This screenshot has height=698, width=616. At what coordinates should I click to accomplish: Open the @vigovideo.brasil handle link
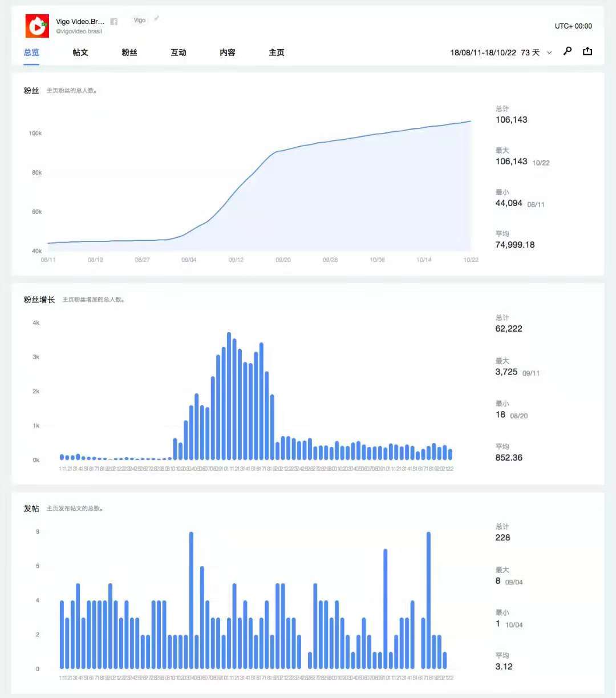point(79,31)
